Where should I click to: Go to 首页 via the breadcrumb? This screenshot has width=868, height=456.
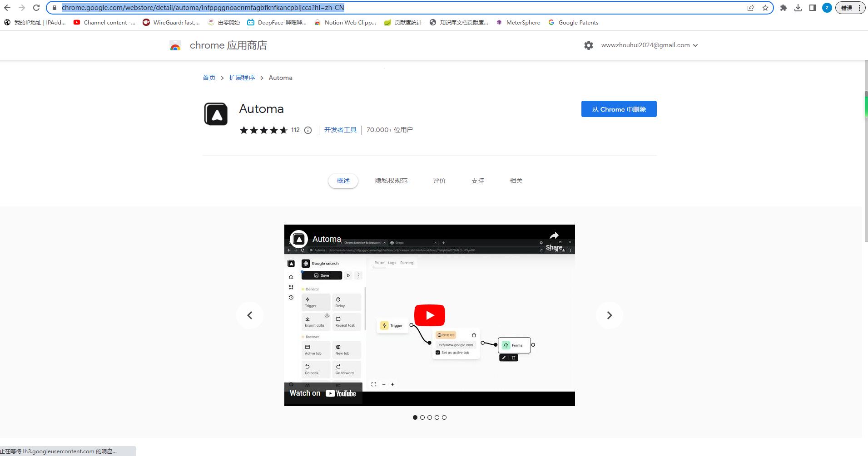(208, 78)
